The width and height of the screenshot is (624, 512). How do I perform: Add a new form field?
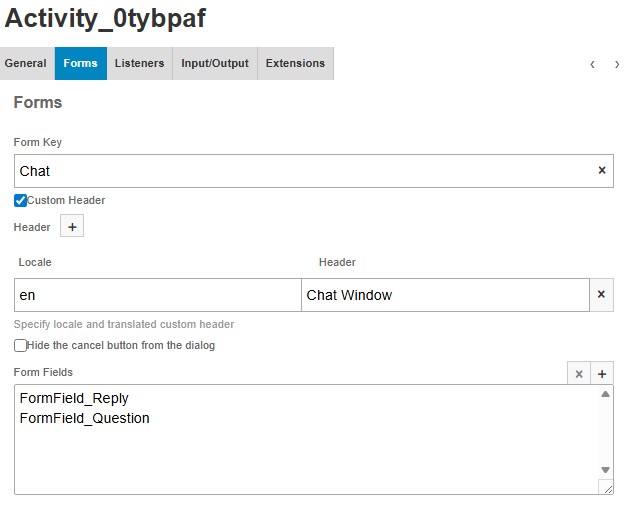tap(602, 374)
